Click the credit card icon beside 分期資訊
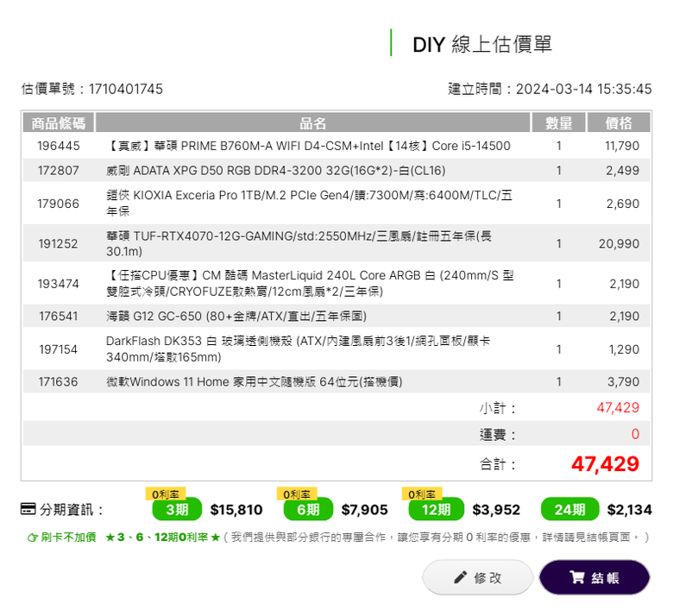This screenshot has width=673, height=616. (x=28, y=509)
